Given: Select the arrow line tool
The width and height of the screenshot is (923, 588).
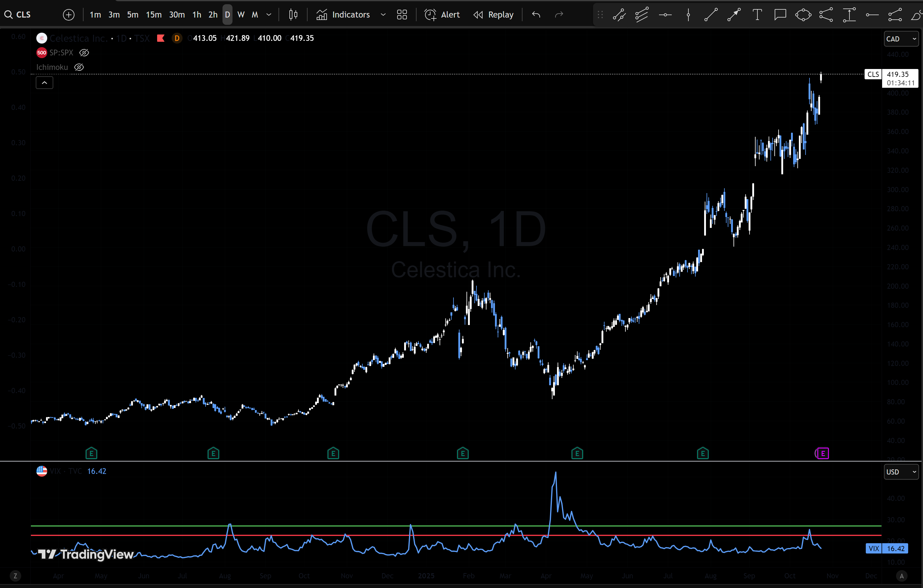Looking at the screenshot, I should [733, 15].
